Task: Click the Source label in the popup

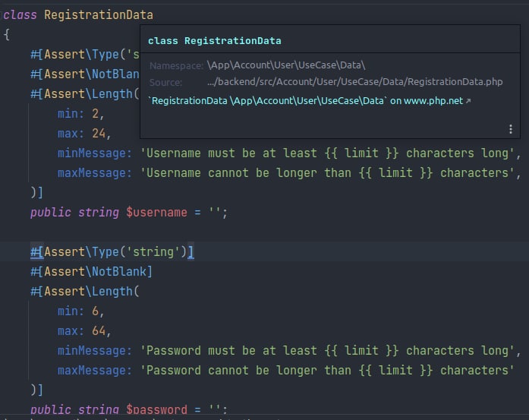Action: [165, 82]
